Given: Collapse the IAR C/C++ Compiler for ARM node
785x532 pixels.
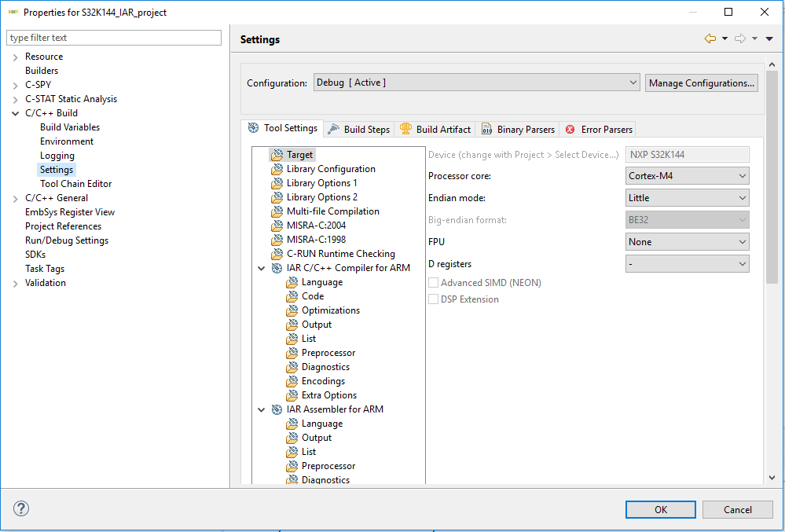Looking at the screenshot, I should click(262, 268).
